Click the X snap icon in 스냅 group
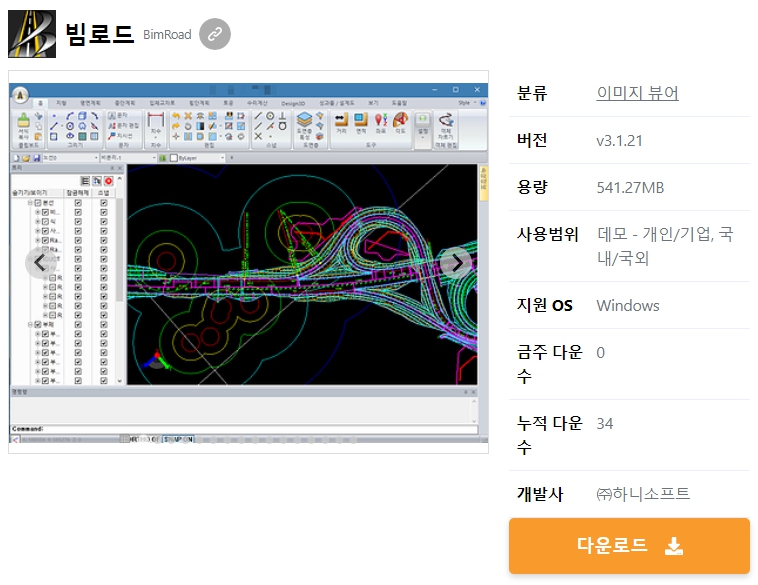 (258, 136)
